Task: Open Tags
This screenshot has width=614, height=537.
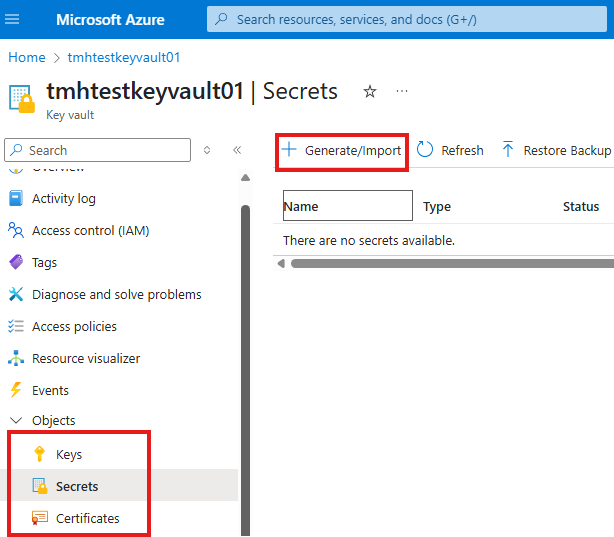Action: (44, 262)
